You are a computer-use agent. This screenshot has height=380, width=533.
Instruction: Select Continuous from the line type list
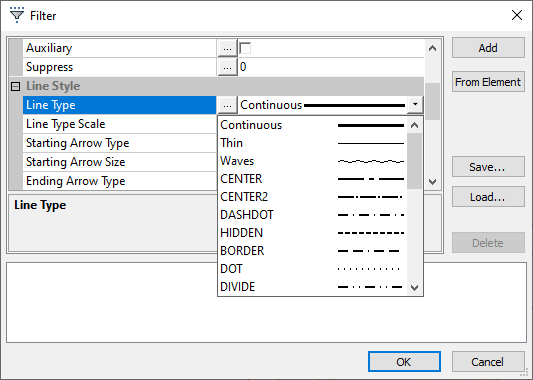[312, 125]
